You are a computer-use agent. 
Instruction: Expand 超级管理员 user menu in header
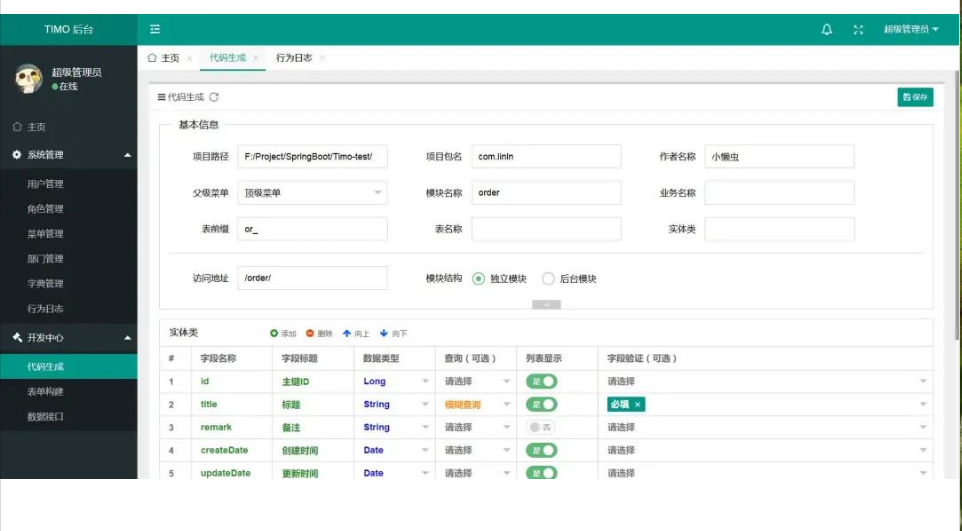pyautogui.click(x=910, y=30)
